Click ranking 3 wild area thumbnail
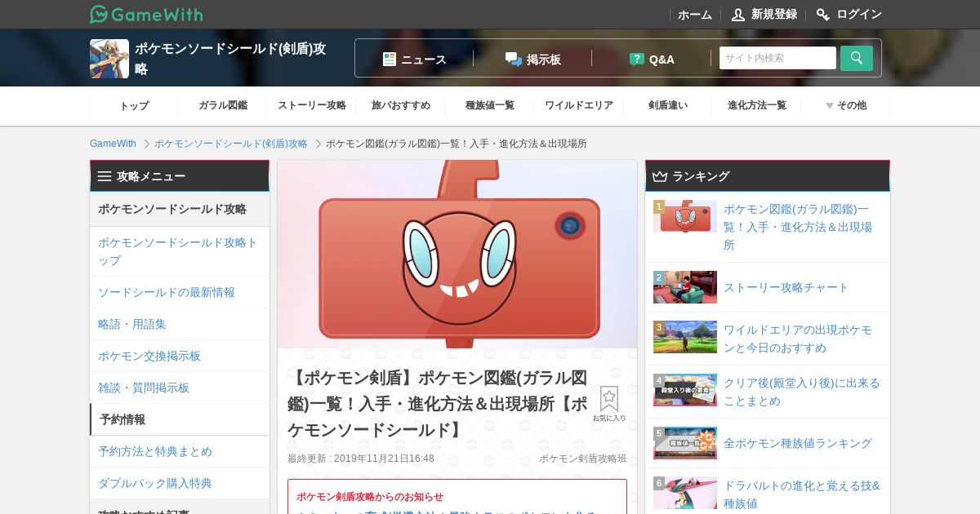 click(685, 337)
